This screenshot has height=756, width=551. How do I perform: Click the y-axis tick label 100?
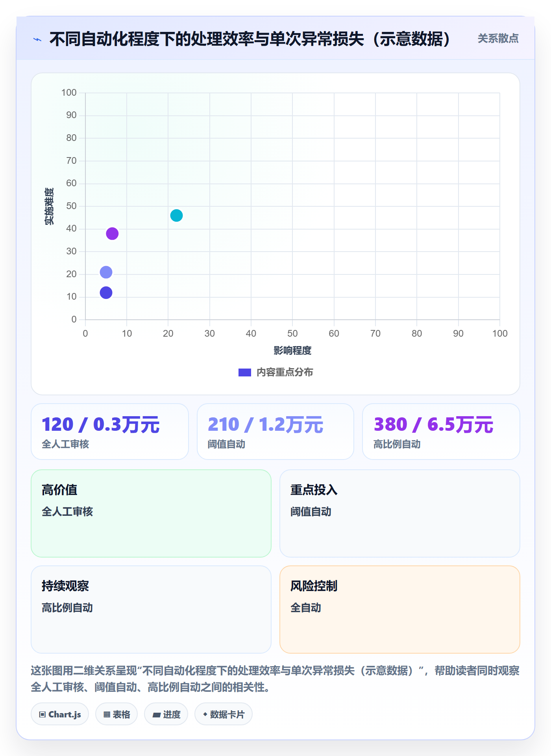69,93
